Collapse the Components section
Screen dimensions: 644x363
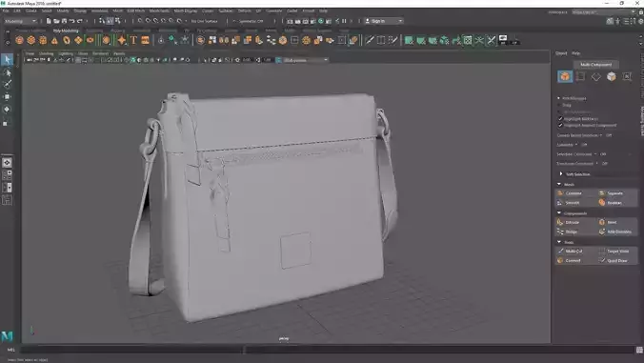(x=559, y=213)
